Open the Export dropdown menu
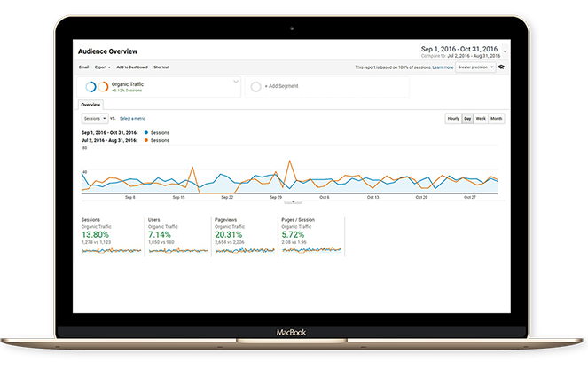 click(102, 67)
